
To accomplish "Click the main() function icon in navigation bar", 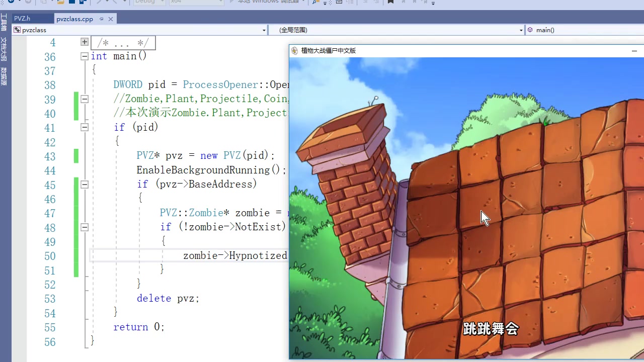I will pyautogui.click(x=530, y=30).
